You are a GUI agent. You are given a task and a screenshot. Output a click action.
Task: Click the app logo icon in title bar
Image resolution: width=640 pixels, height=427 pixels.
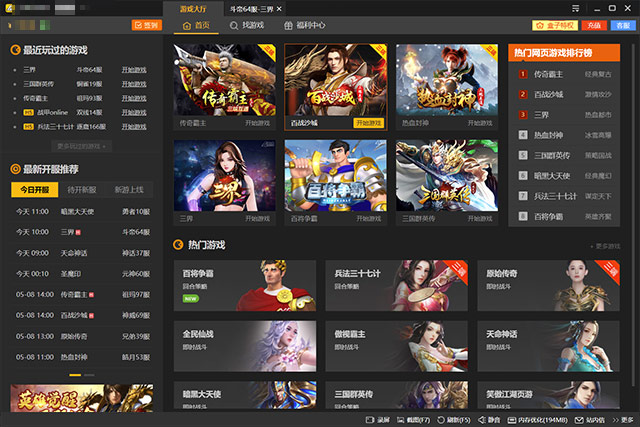click(x=9, y=8)
